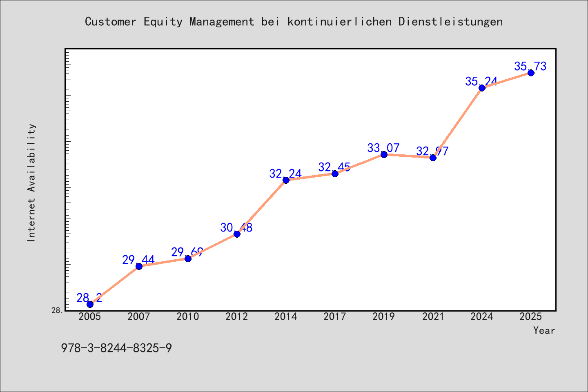Select the 2025 data point marker
The height and width of the screenshot is (392, 588).
click(x=531, y=73)
